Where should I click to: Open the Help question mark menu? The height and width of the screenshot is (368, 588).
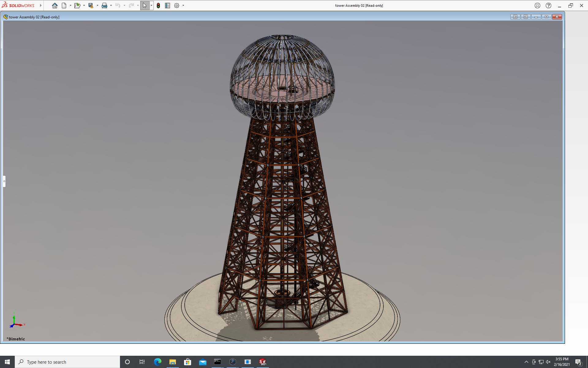(x=548, y=6)
